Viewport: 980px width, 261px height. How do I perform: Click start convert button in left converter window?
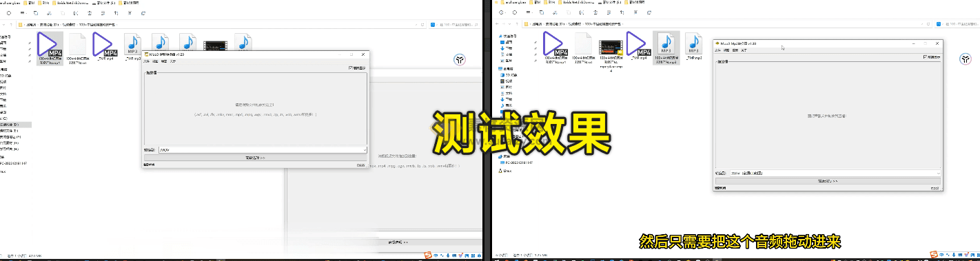[x=256, y=158]
